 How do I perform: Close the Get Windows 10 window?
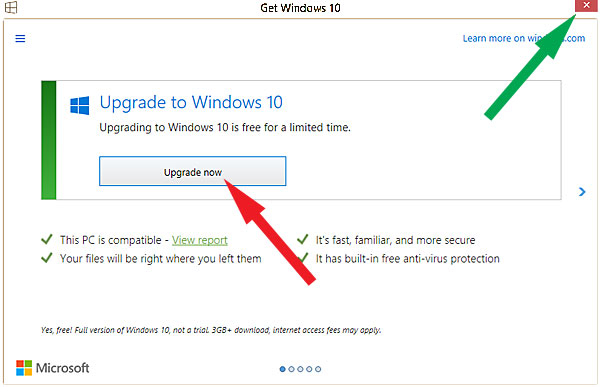pos(586,5)
